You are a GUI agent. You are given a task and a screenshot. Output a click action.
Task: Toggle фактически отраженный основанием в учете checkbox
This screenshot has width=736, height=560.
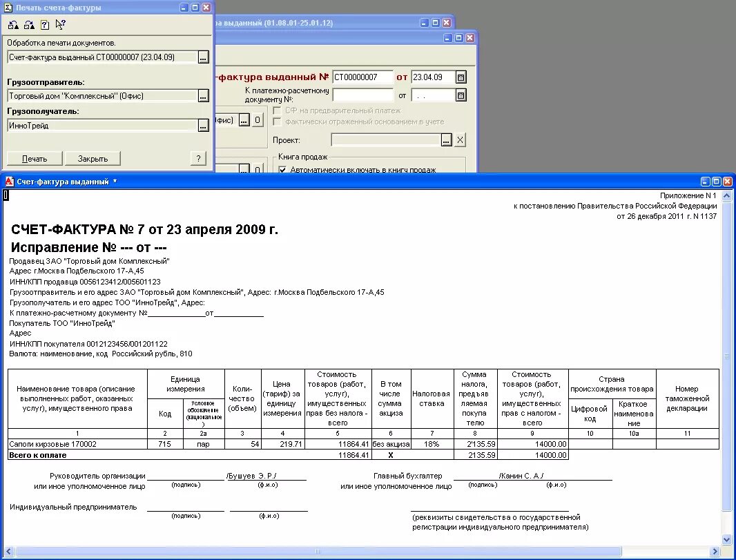(x=278, y=122)
